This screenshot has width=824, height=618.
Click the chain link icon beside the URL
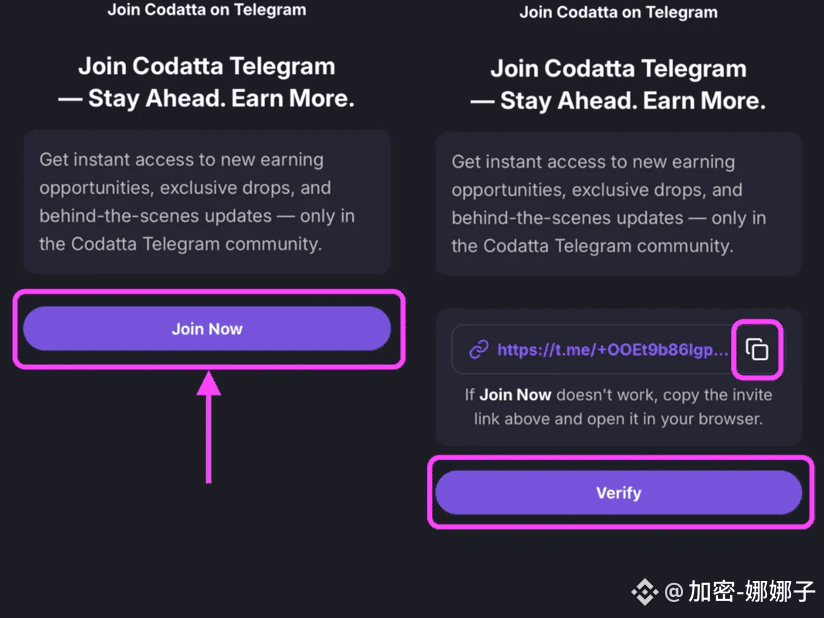click(479, 349)
